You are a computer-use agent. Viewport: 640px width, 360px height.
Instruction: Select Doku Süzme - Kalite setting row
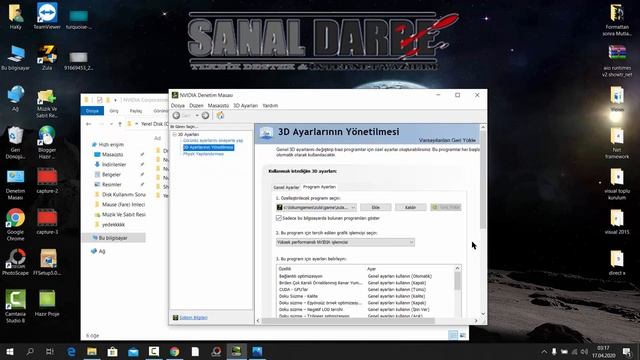tap(366, 296)
